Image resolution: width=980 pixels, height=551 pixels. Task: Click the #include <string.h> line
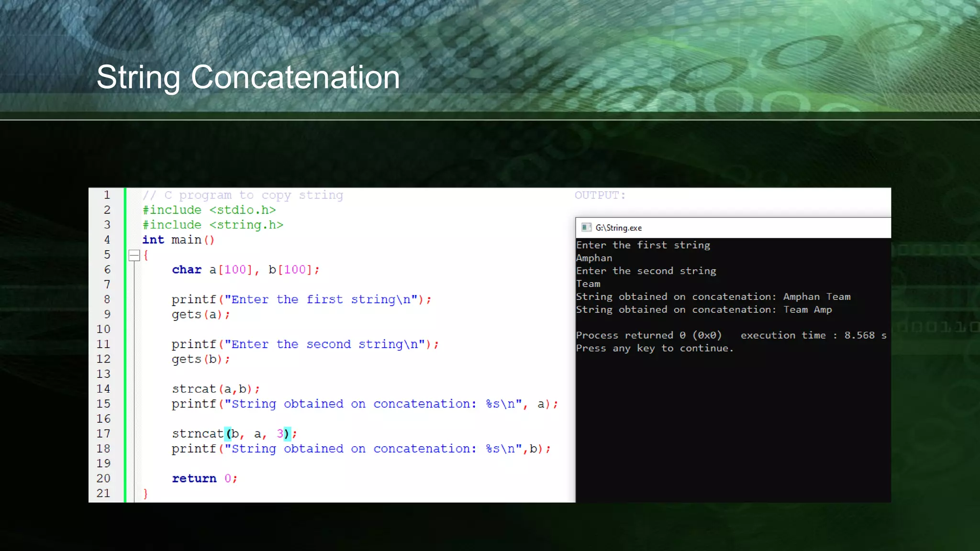point(213,225)
